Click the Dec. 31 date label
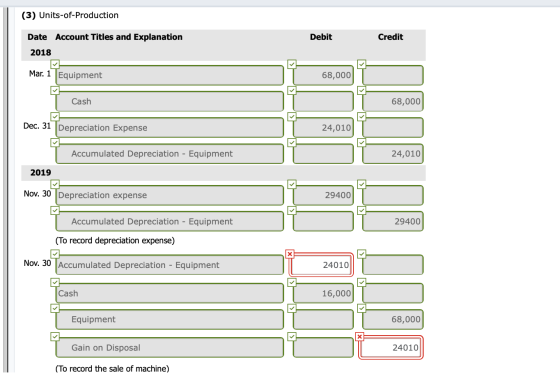The height and width of the screenshot is (379, 560). pyautogui.click(x=37, y=126)
